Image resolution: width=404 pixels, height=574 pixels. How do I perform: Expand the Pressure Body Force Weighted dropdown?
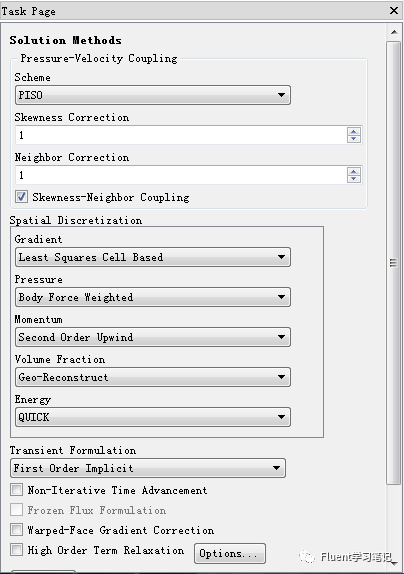153,297
